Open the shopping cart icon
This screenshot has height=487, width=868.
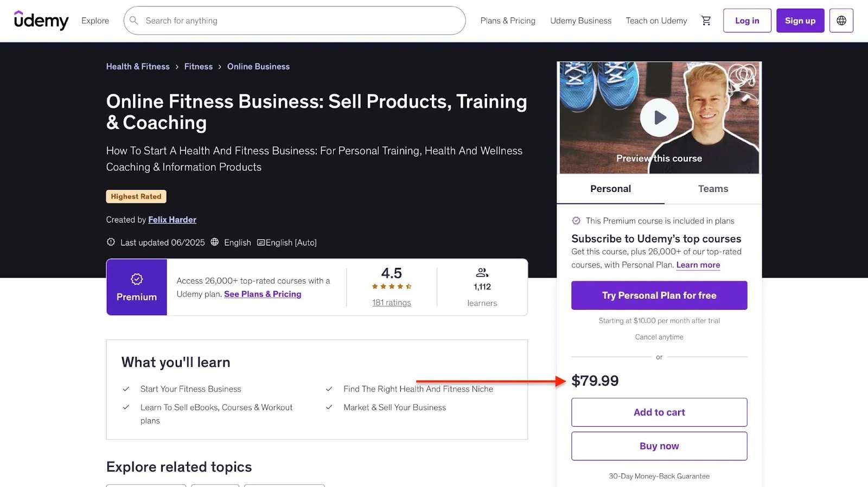[x=706, y=21]
